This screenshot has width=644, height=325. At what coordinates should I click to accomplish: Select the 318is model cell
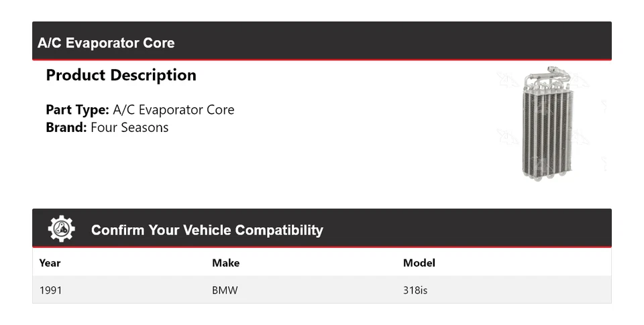pyautogui.click(x=415, y=291)
